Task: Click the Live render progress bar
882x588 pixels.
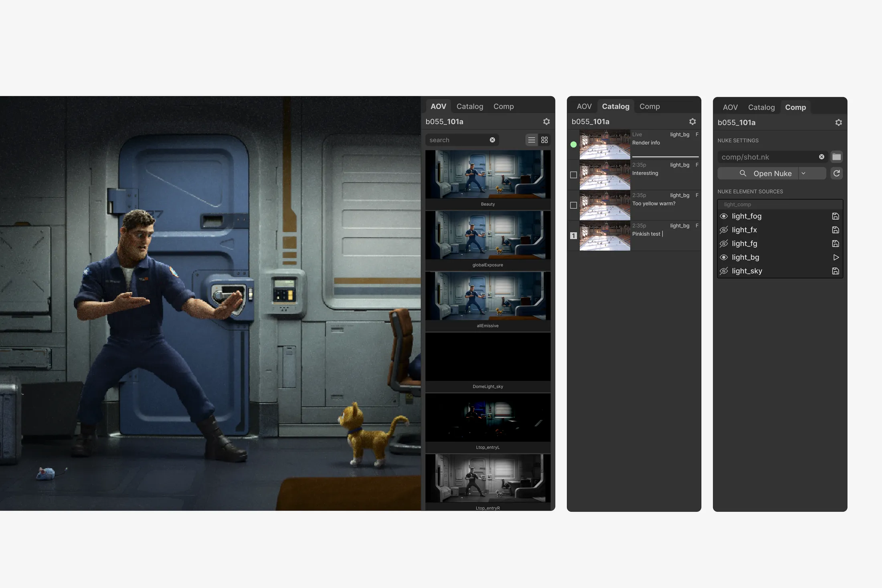Action: 665,157
